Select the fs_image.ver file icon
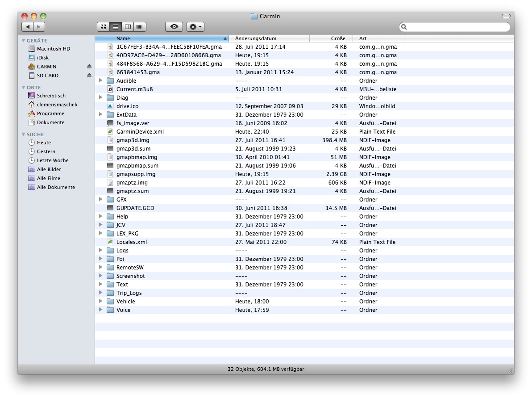 tap(110, 123)
